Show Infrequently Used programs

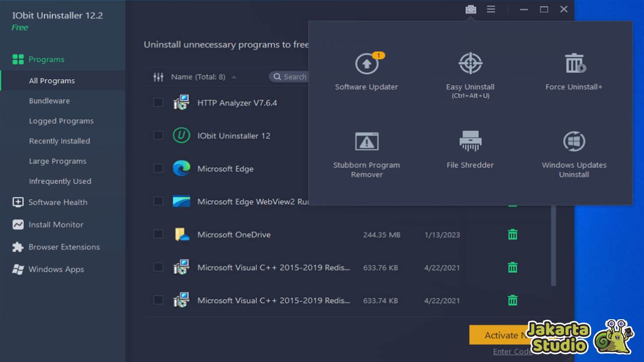click(60, 181)
